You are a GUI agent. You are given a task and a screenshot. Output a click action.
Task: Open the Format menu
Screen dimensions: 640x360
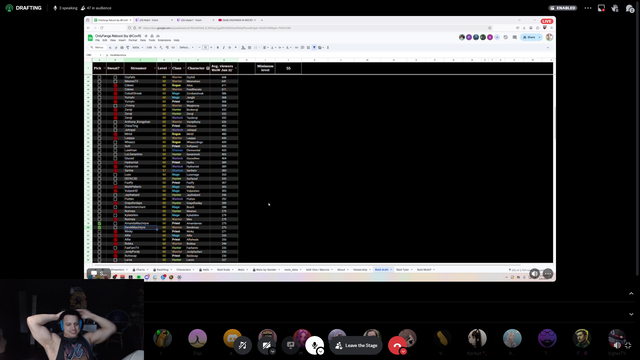tap(133, 40)
